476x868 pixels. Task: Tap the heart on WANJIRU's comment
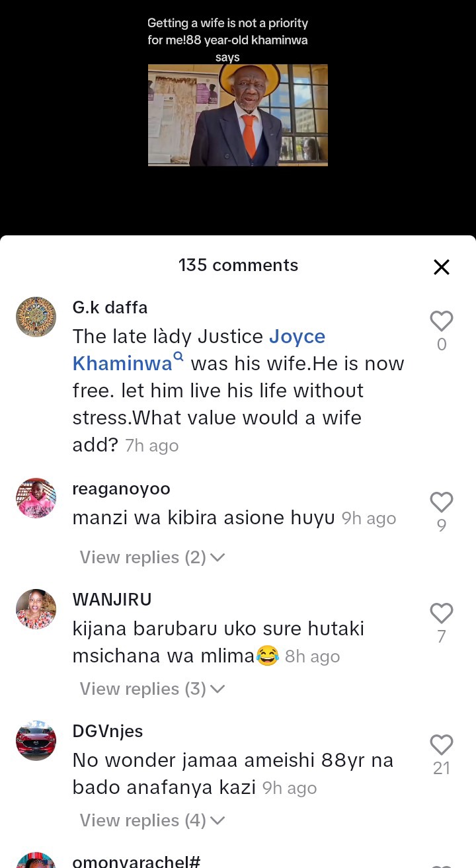[442, 613]
